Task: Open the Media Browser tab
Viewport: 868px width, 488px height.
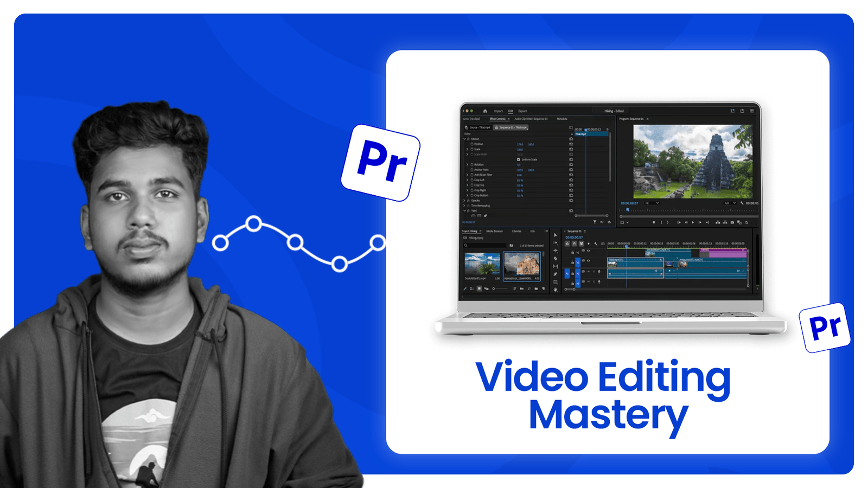Action: click(494, 231)
